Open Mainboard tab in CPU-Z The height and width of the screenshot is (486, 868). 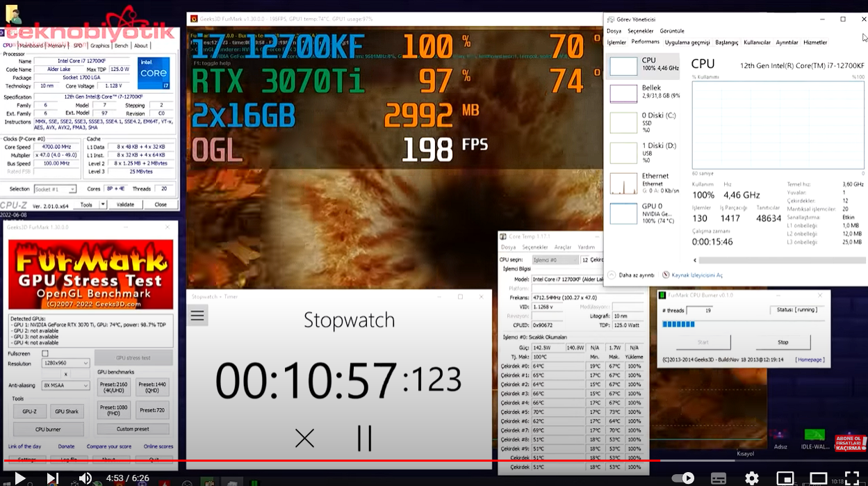[x=31, y=45]
